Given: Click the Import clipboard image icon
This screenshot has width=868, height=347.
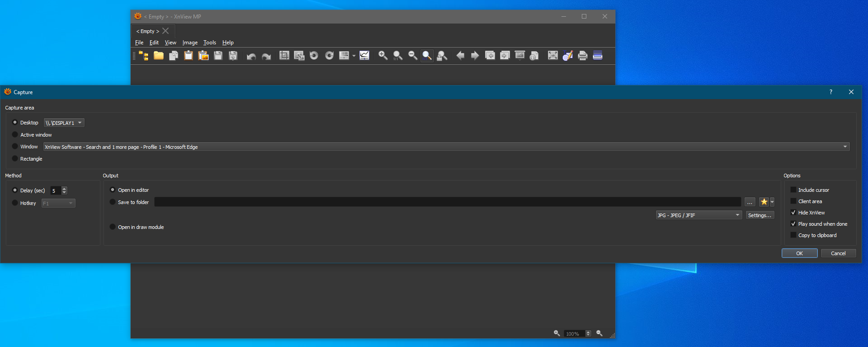Looking at the screenshot, I should click(203, 56).
